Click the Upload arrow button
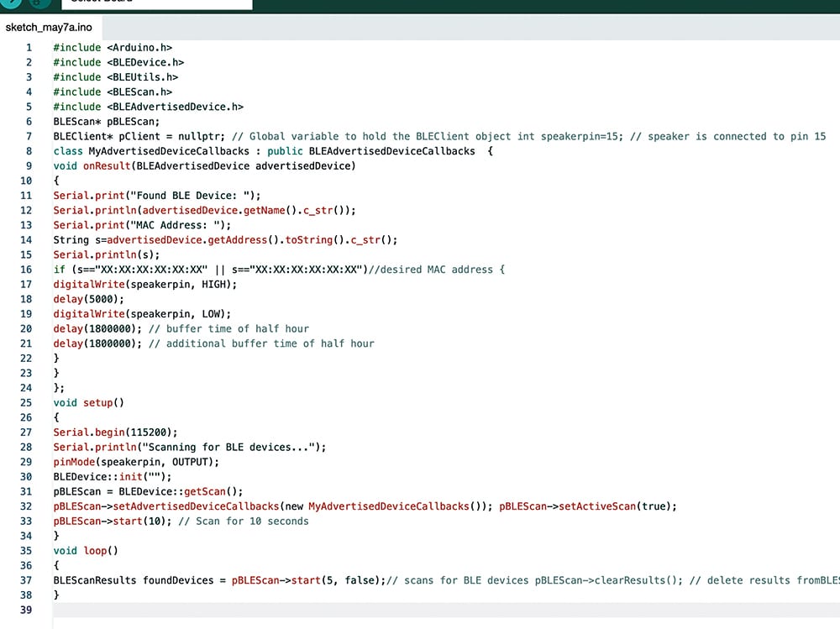 12,2
